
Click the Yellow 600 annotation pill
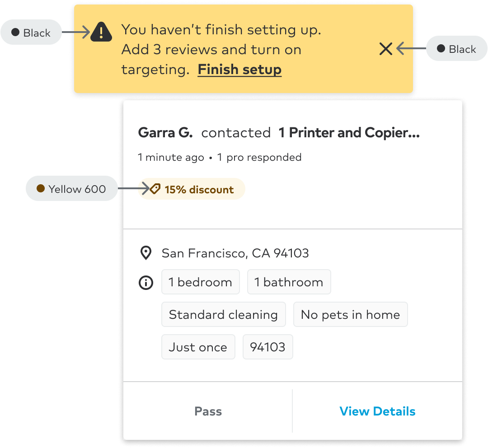(71, 188)
